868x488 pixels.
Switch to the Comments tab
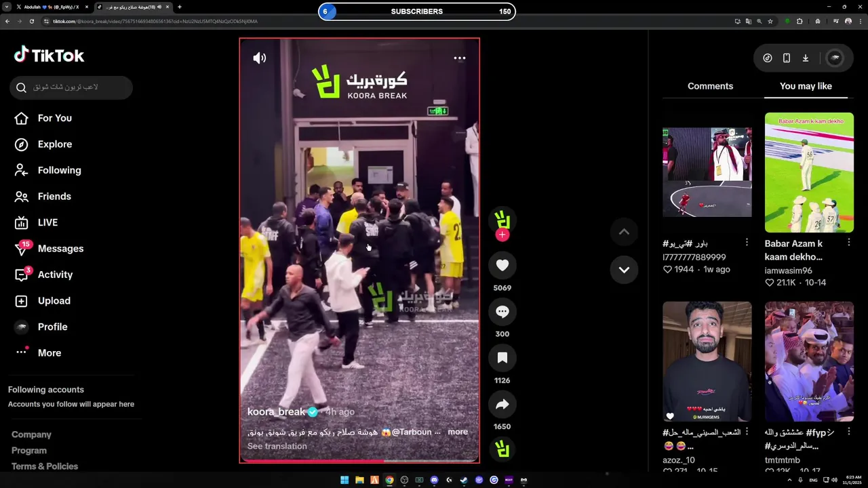tap(710, 86)
